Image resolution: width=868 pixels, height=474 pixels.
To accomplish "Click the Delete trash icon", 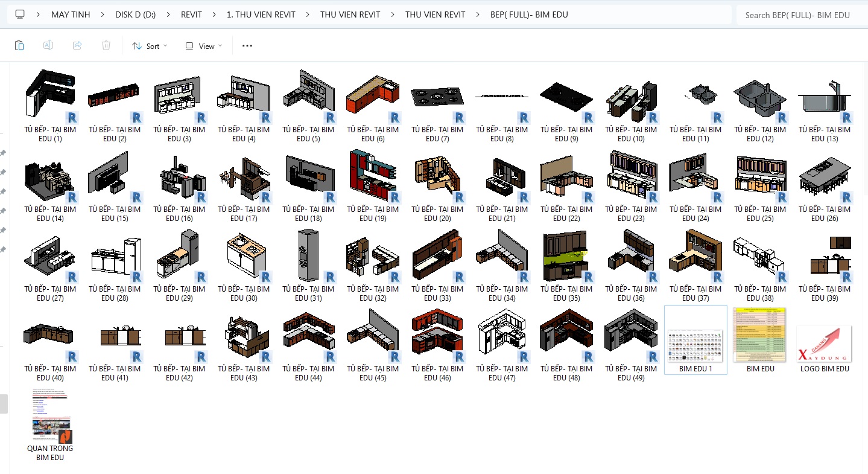I will pos(106,46).
